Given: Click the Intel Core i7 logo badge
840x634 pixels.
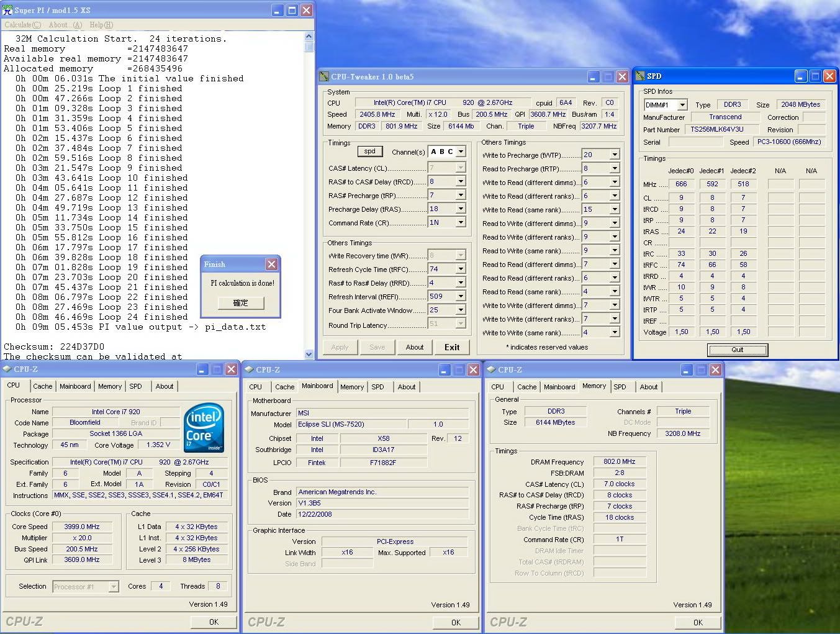Looking at the screenshot, I should coord(204,428).
